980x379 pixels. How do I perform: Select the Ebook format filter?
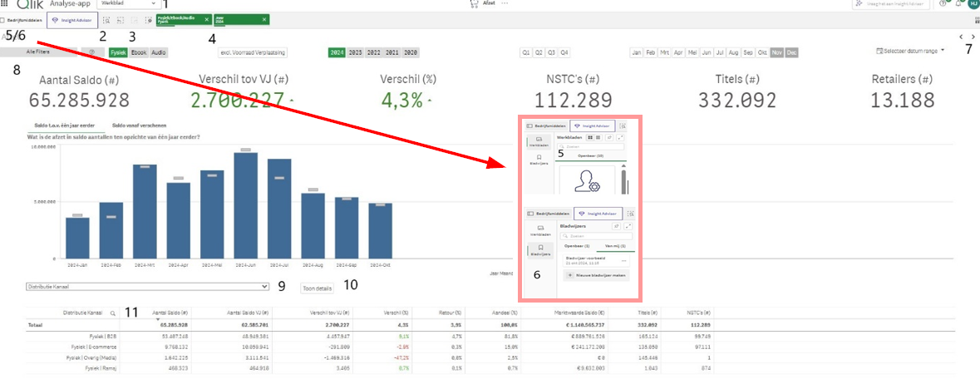(139, 52)
